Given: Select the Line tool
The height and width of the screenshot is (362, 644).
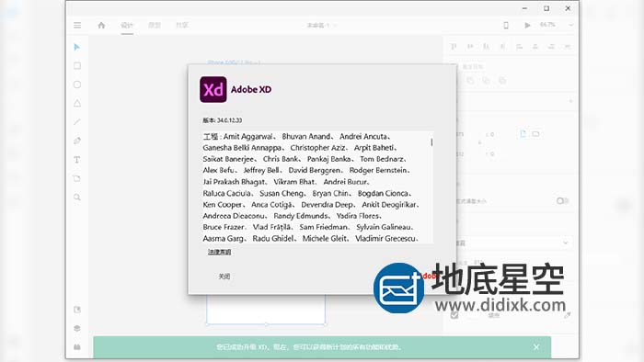Looking at the screenshot, I should pos(76,122).
